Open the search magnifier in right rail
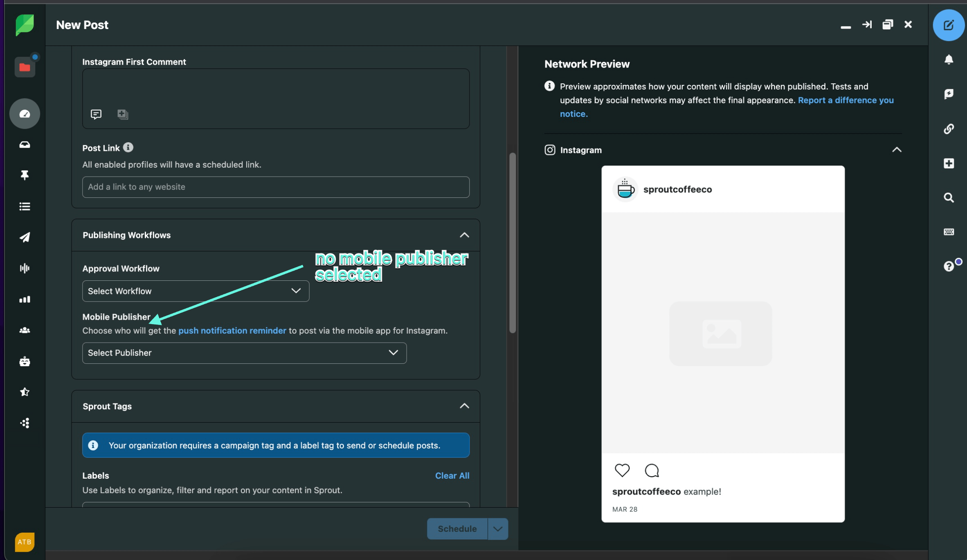967x560 pixels. (x=948, y=198)
